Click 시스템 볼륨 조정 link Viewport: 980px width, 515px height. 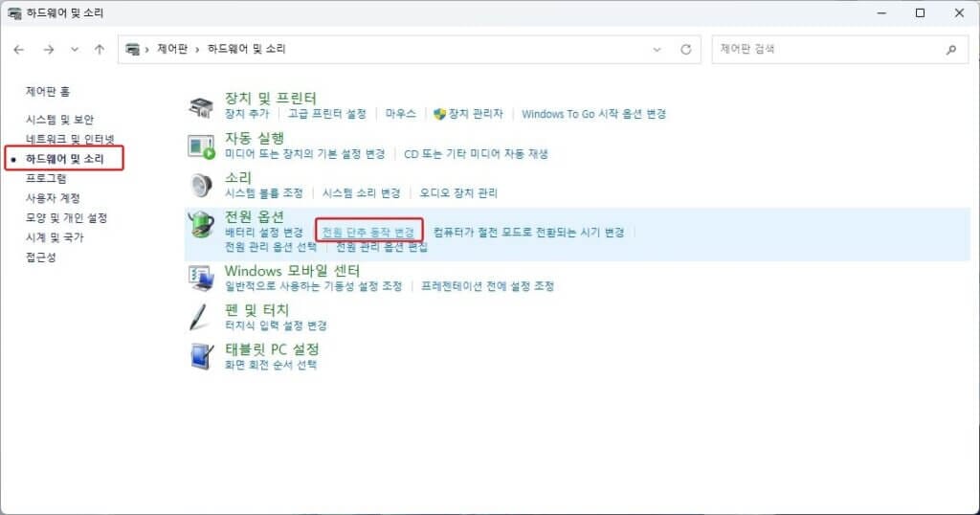click(264, 193)
